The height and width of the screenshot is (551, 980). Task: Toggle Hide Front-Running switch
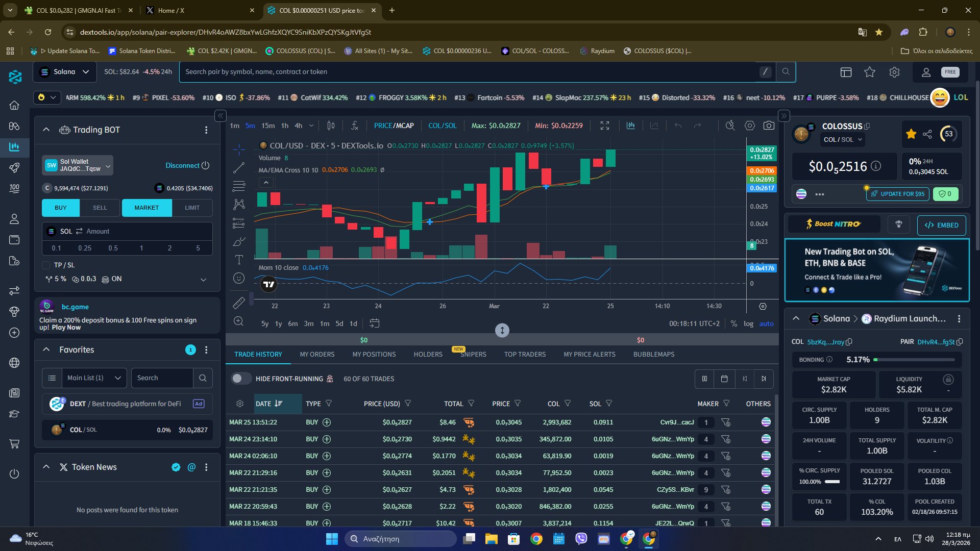(x=240, y=379)
